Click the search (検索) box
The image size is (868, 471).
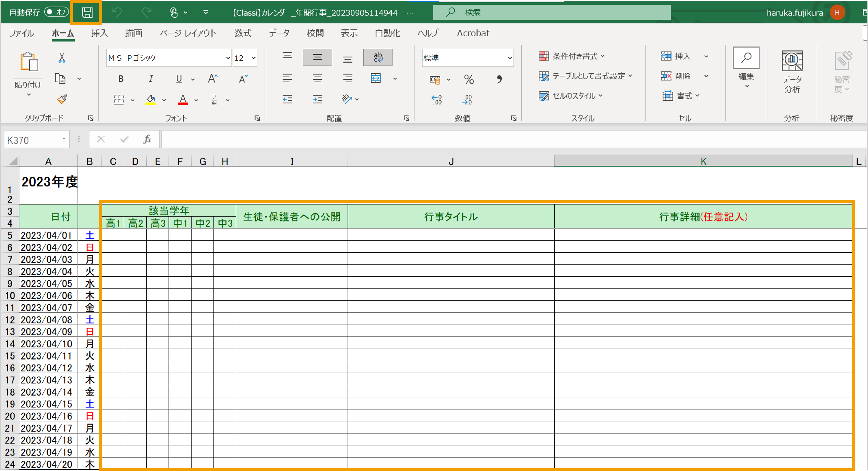[552, 13]
